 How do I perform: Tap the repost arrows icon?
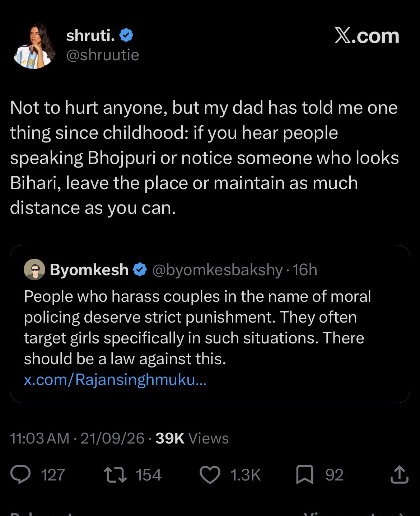click(115, 475)
